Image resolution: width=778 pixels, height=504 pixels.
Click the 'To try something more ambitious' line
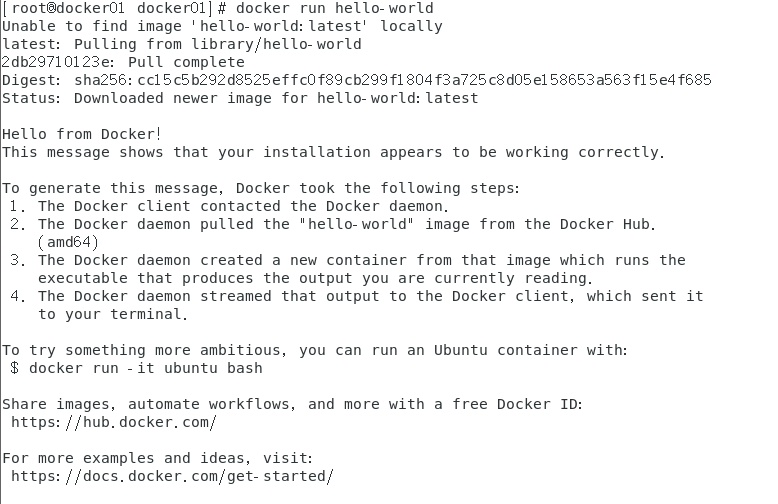pos(315,350)
